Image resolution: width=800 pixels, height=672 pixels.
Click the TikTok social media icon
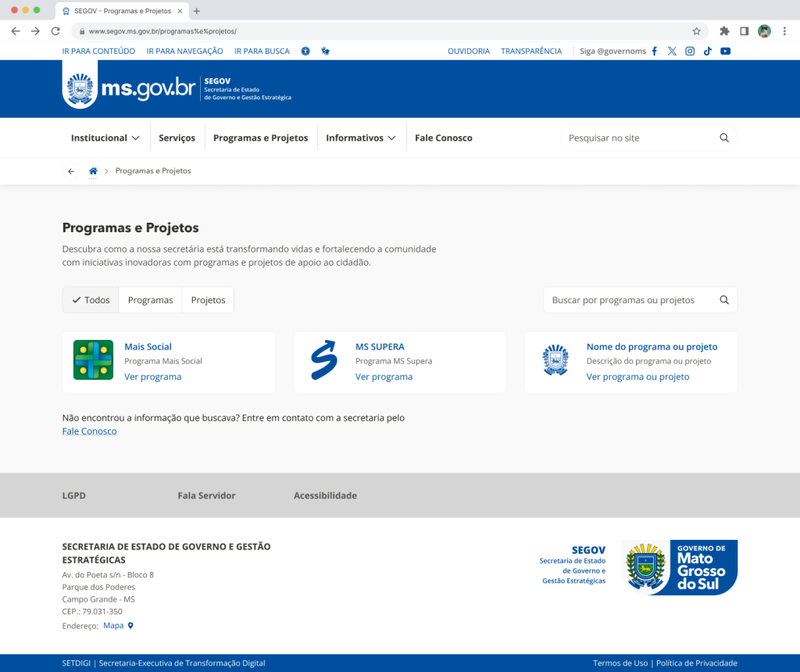[708, 51]
